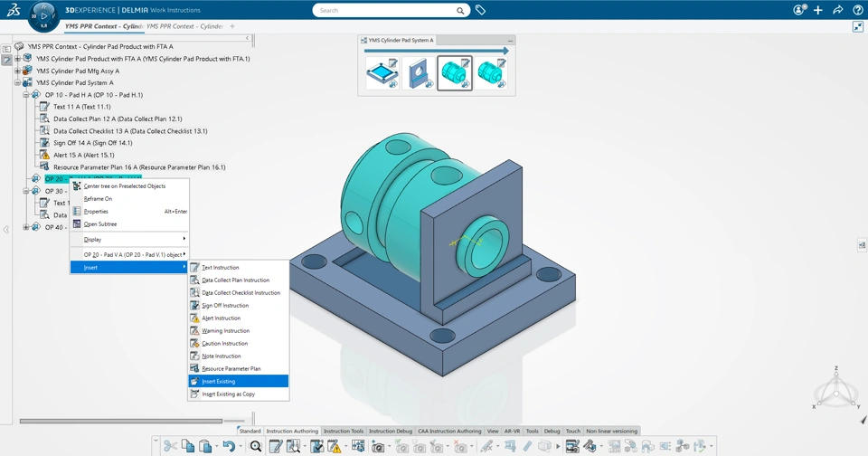Switch to the AR-VR tab
This screenshot has height=456, width=868.
pyautogui.click(x=512, y=431)
